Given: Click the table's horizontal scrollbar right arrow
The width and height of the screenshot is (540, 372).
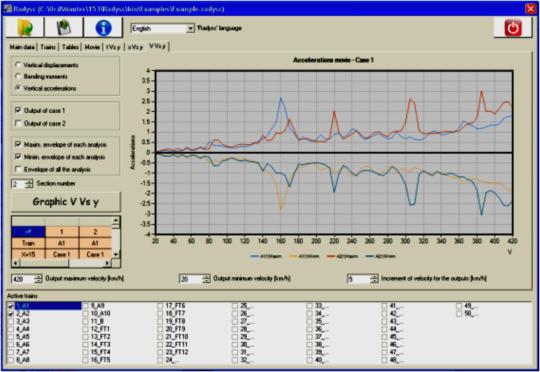Looking at the screenshot, I should (x=107, y=263).
